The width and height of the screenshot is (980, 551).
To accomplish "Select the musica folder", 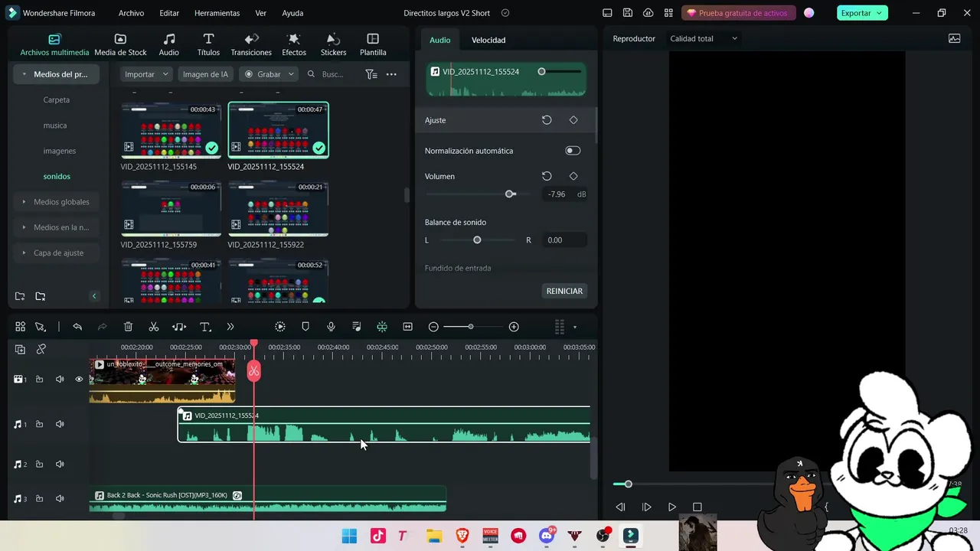I will pyautogui.click(x=55, y=126).
